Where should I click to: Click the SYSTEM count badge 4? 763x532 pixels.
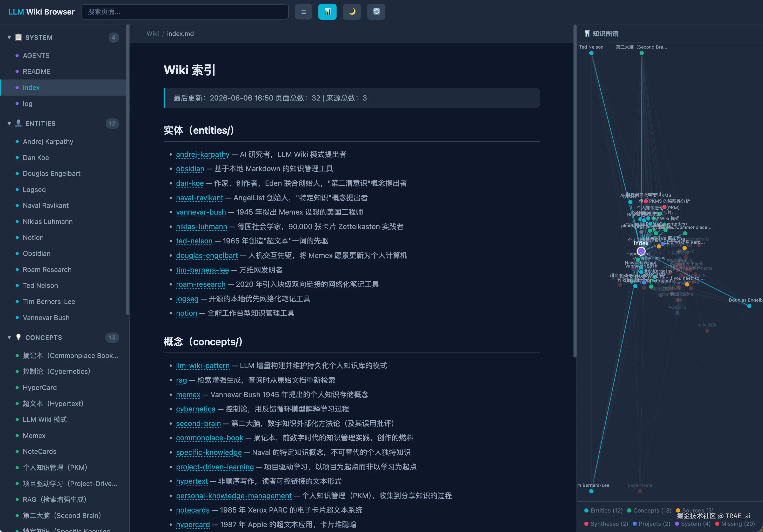113,38
